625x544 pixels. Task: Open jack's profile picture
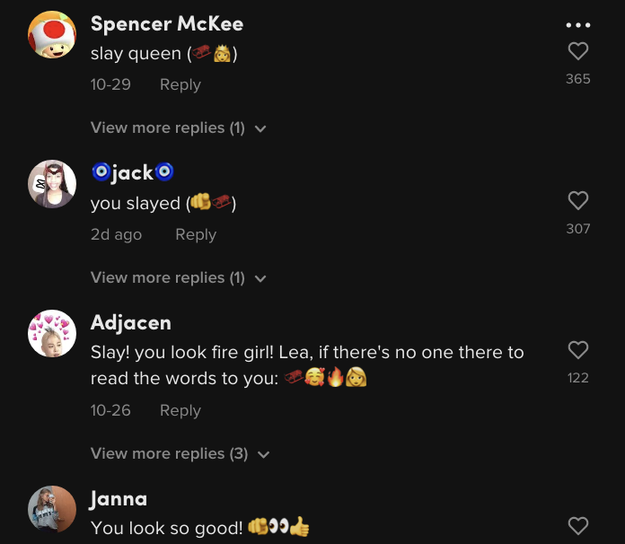52,184
